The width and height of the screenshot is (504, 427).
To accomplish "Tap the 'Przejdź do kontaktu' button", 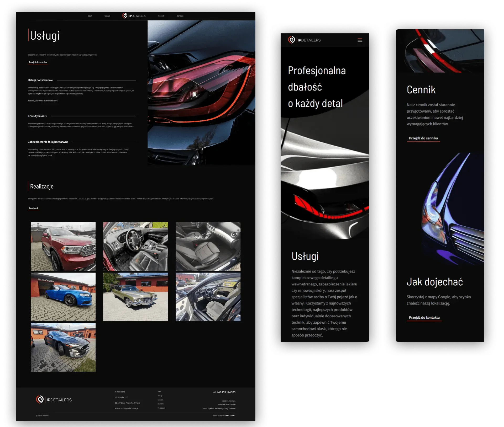I will [x=424, y=317].
